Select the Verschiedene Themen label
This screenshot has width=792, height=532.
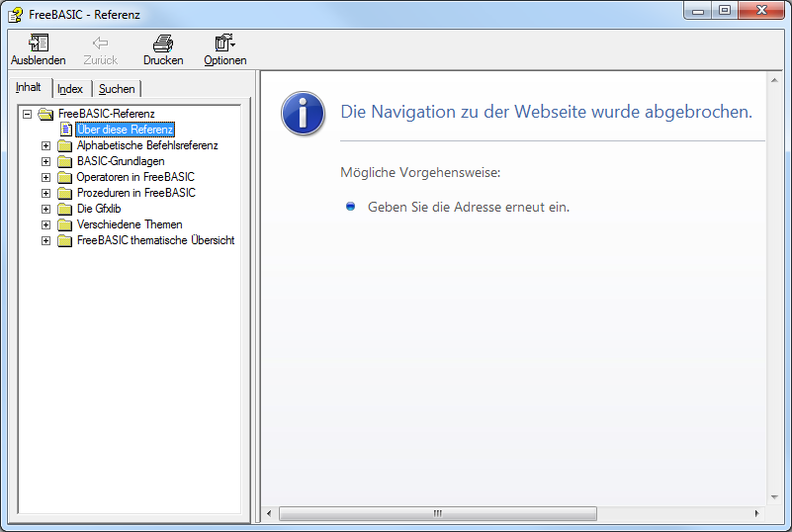point(130,224)
